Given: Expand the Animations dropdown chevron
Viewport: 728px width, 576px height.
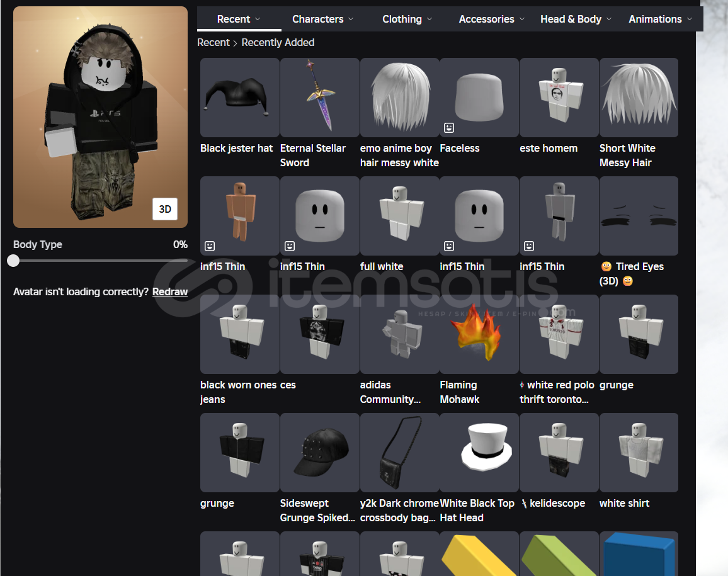Looking at the screenshot, I should (690, 19).
